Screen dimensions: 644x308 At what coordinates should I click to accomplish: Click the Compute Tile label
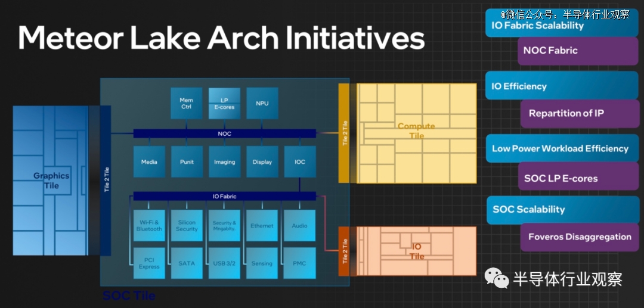(x=416, y=131)
